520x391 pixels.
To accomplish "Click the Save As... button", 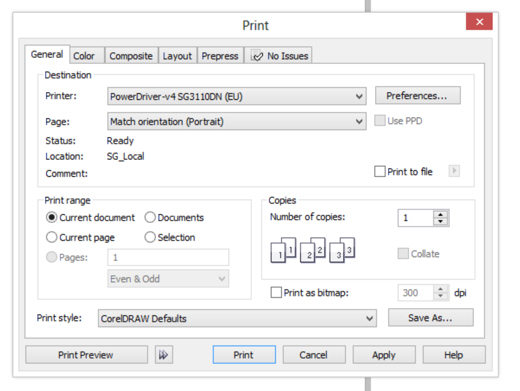I will pyautogui.click(x=431, y=318).
